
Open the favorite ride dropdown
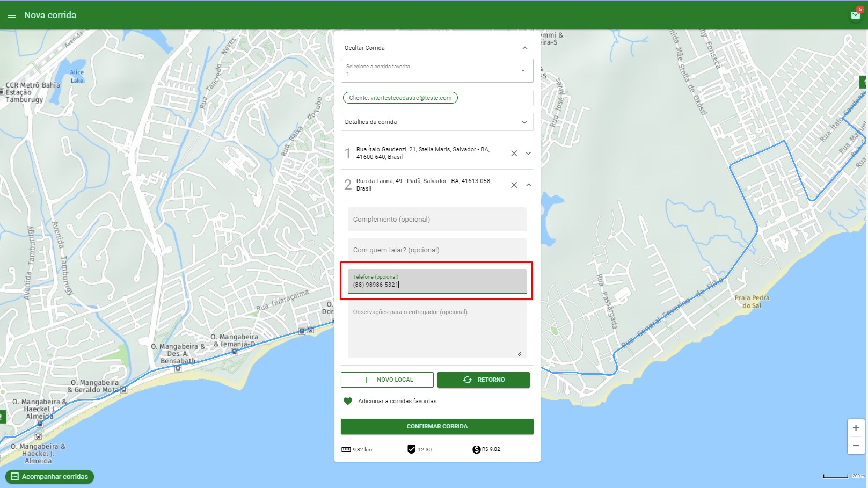click(x=437, y=70)
